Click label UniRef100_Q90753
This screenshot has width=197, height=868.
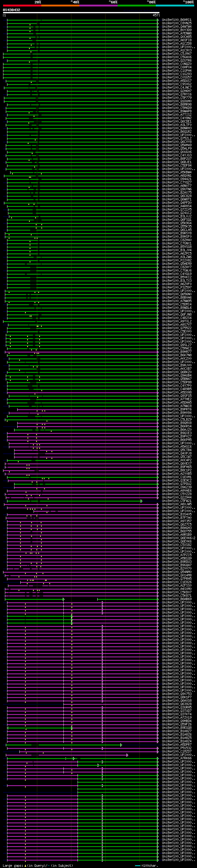click(x=177, y=694)
